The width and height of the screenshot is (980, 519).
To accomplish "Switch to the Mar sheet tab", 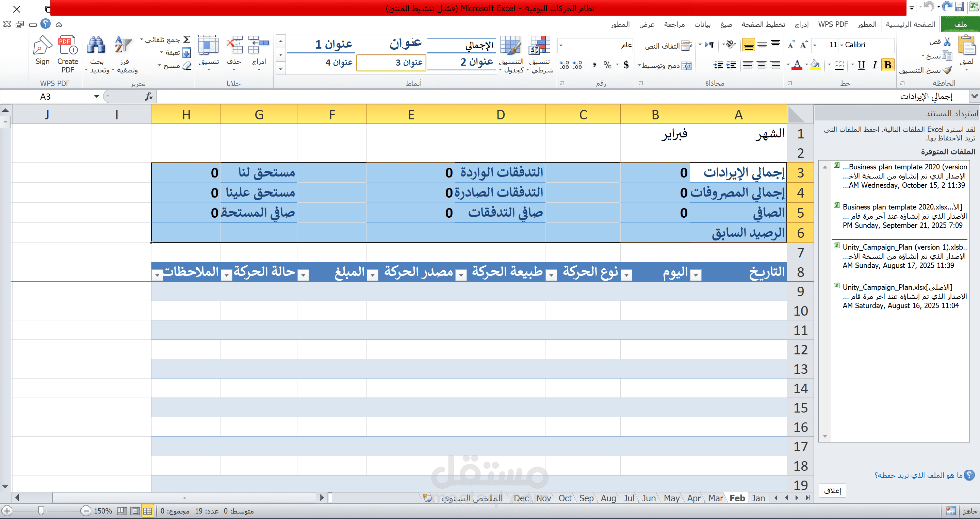I will tap(715, 498).
